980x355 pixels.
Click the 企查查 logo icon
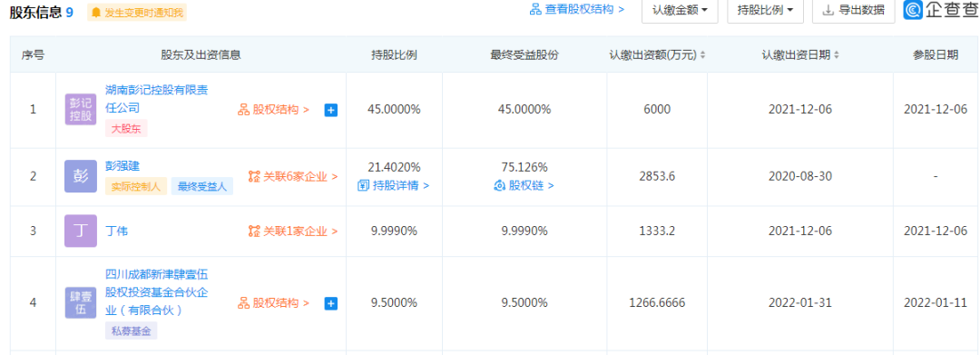point(913,10)
